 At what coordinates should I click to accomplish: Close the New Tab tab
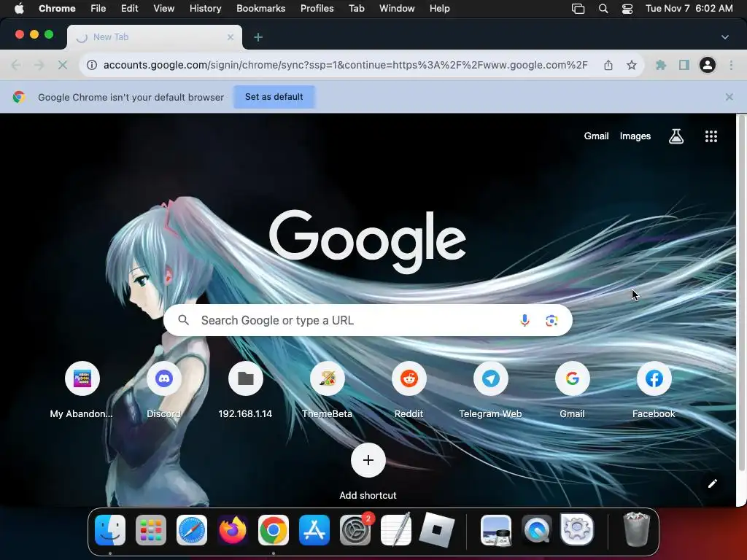pos(231,37)
